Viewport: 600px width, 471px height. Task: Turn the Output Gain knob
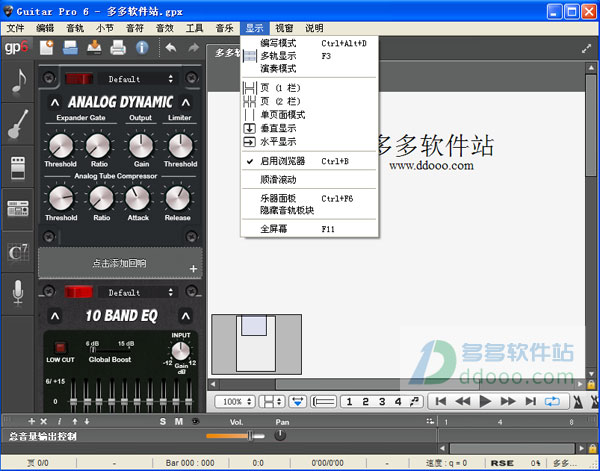141,146
